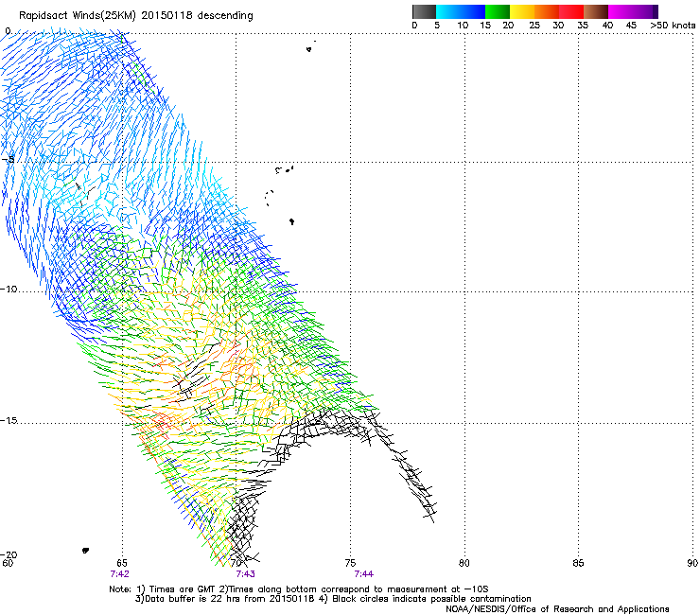This screenshot has width=700, height=615.
Task: Click the "-5" latitude axis label
Action: tap(9, 160)
